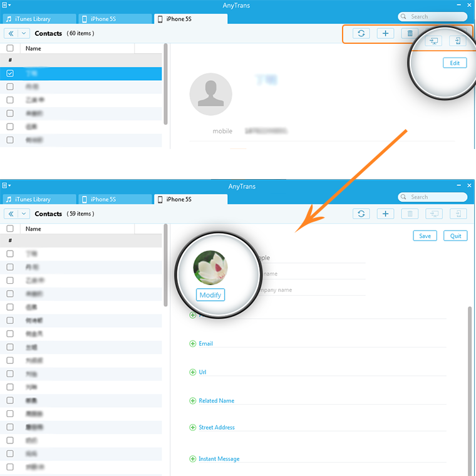Check the select-all box in the upper Name header
Screen dimensions: 476x476
click(x=10, y=48)
